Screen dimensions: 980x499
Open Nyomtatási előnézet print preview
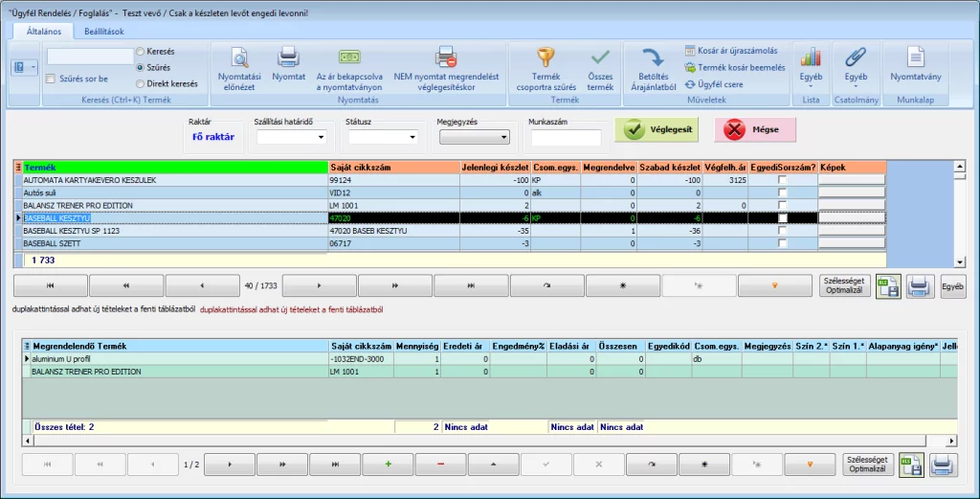point(239,69)
